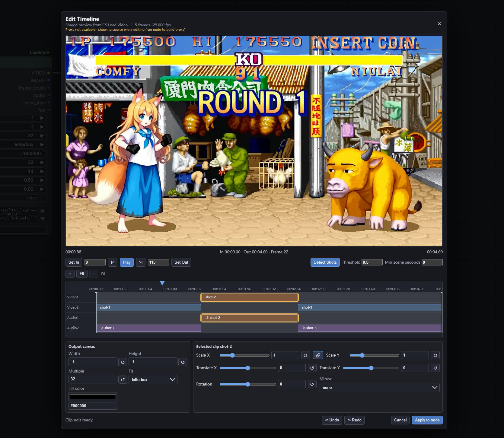Select shot-3 clip on Video2 track
This screenshot has width=504, height=438.
click(x=370, y=308)
